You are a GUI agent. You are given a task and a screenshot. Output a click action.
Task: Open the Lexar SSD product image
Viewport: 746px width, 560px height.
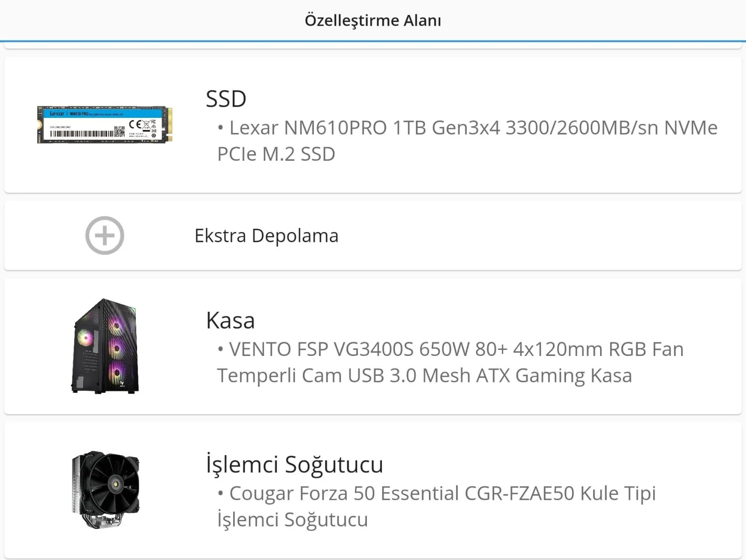click(104, 124)
